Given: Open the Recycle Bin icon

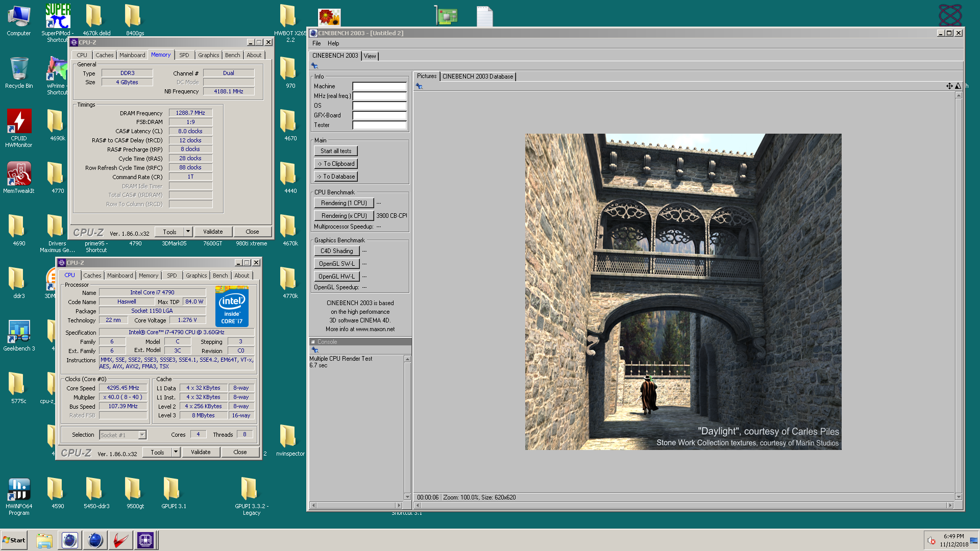Looking at the screenshot, I should (x=19, y=73).
